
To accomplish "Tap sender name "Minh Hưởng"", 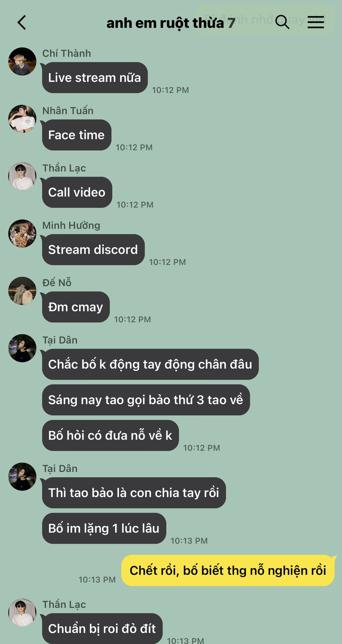I will pyautogui.click(x=71, y=225).
